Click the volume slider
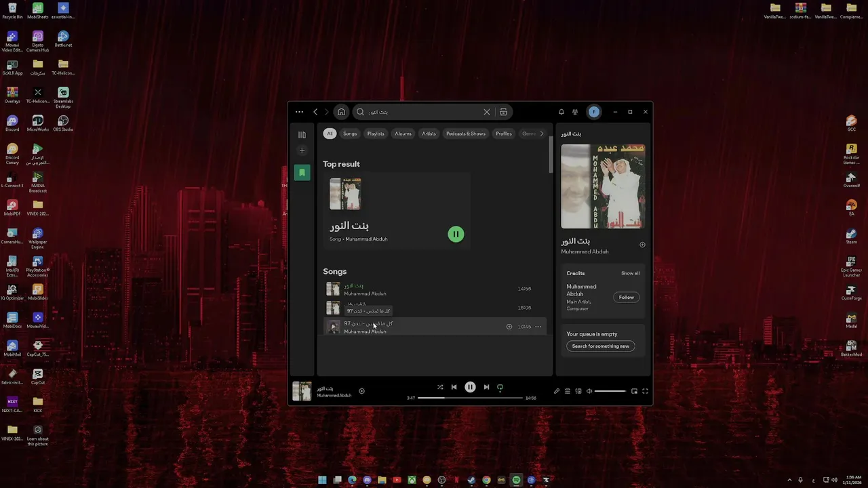 pyautogui.click(x=610, y=391)
